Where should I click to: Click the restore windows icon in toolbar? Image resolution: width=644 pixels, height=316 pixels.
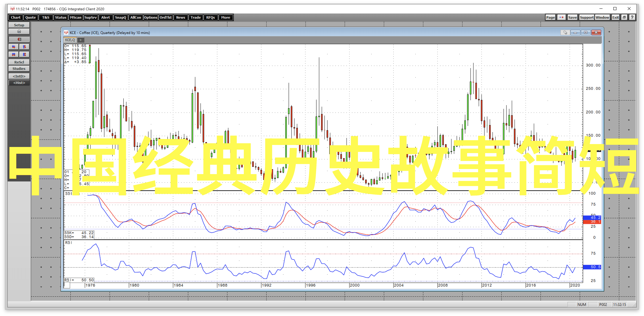[x=624, y=17]
